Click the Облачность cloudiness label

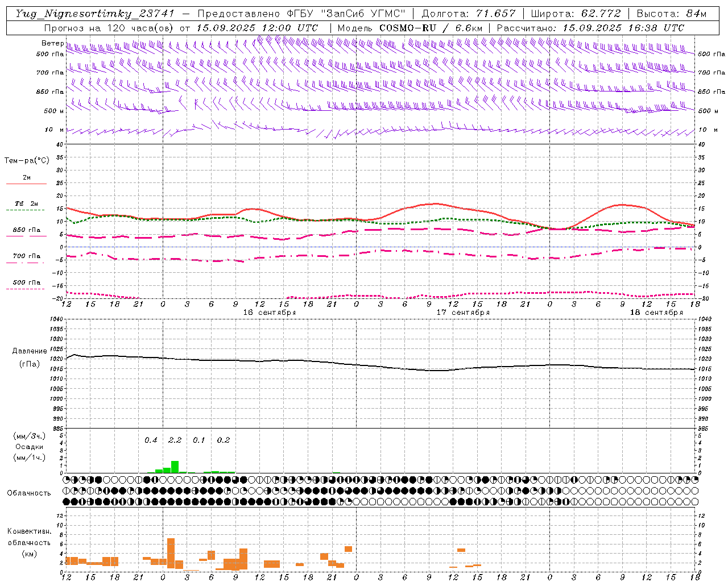[x=29, y=493]
